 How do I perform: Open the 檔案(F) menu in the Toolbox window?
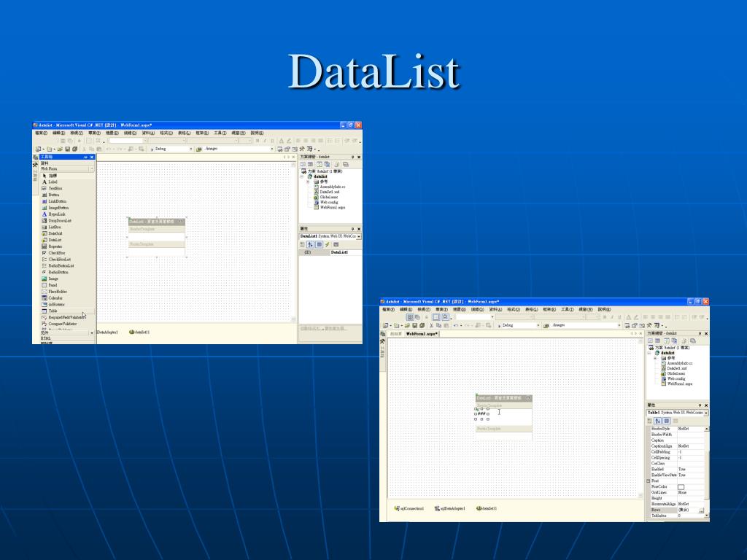pos(42,133)
